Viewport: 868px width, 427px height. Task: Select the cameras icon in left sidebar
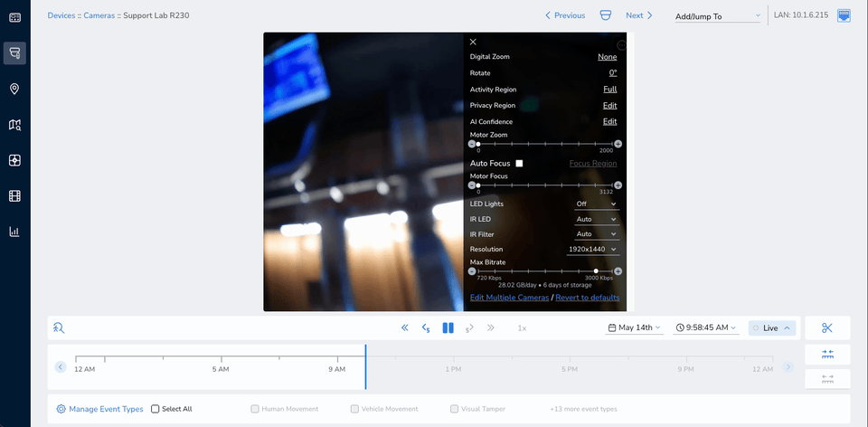pos(15,53)
